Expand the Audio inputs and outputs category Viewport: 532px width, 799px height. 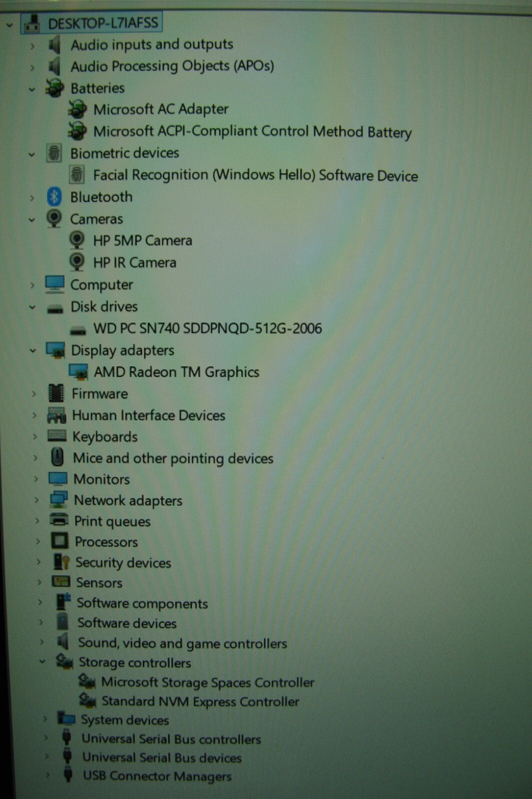(32, 46)
